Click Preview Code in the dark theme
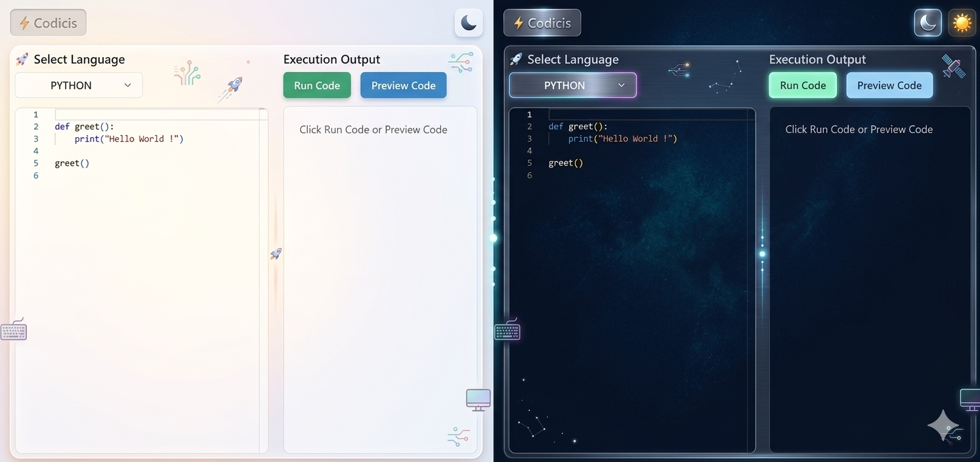Screen dimensions: 980x462 [889, 85]
